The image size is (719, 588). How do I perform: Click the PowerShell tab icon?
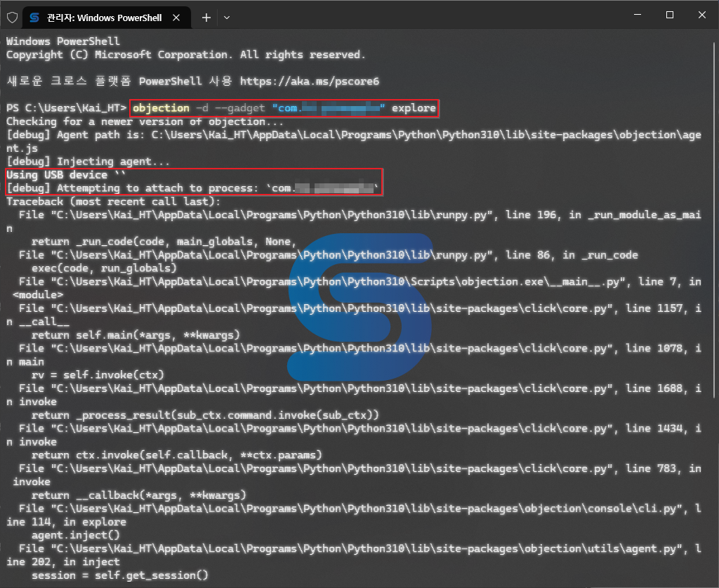(x=34, y=18)
